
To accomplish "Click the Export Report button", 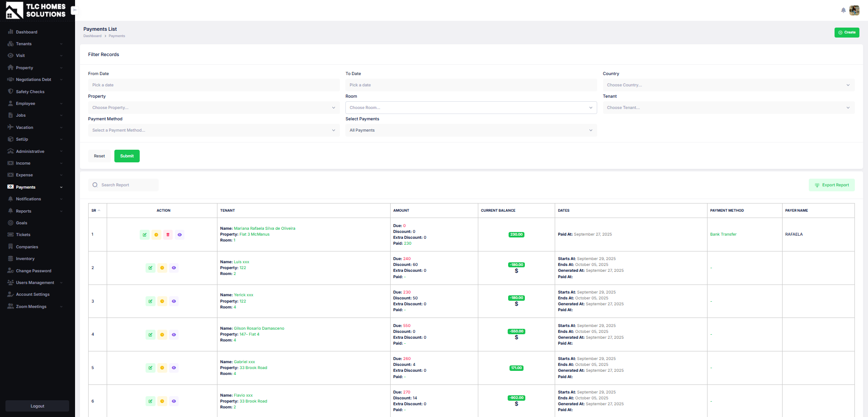I will 831,185.
